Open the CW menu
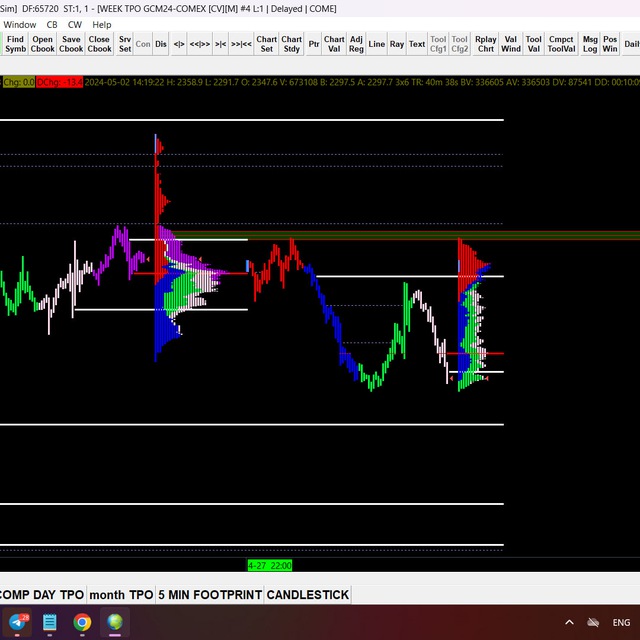Viewport: 640px width, 640px height. (75, 25)
